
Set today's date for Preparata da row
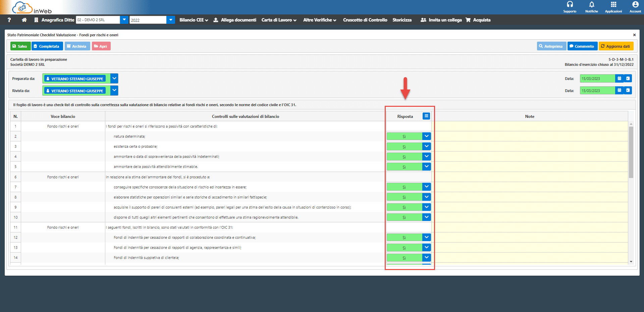(628, 79)
